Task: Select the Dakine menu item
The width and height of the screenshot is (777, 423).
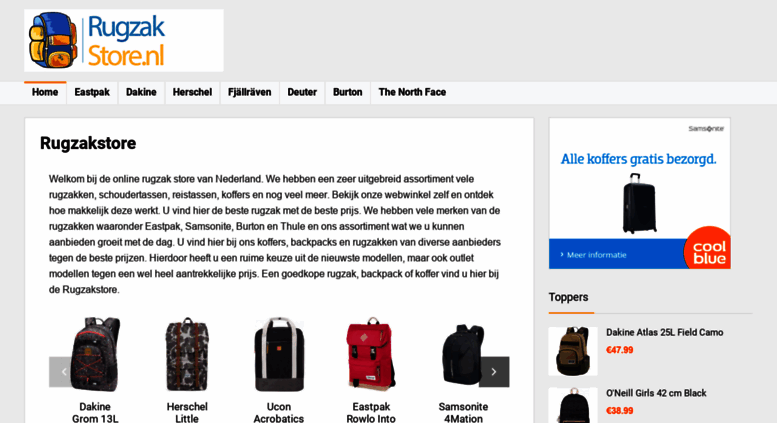Action: tap(141, 93)
